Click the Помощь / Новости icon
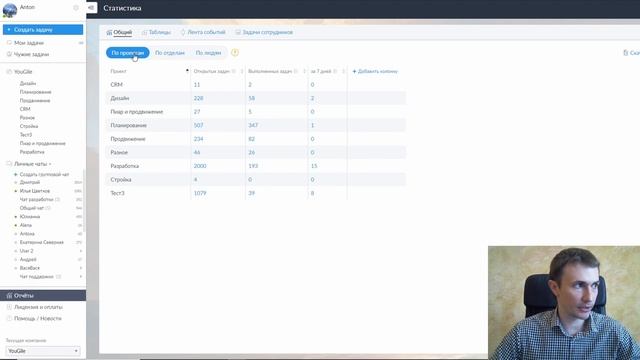 click(9, 318)
